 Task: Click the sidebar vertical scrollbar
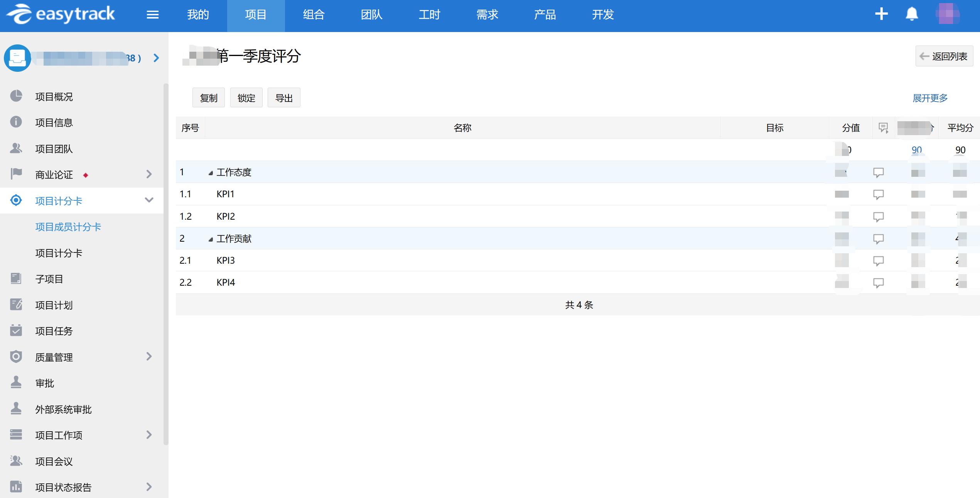pyautogui.click(x=166, y=263)
